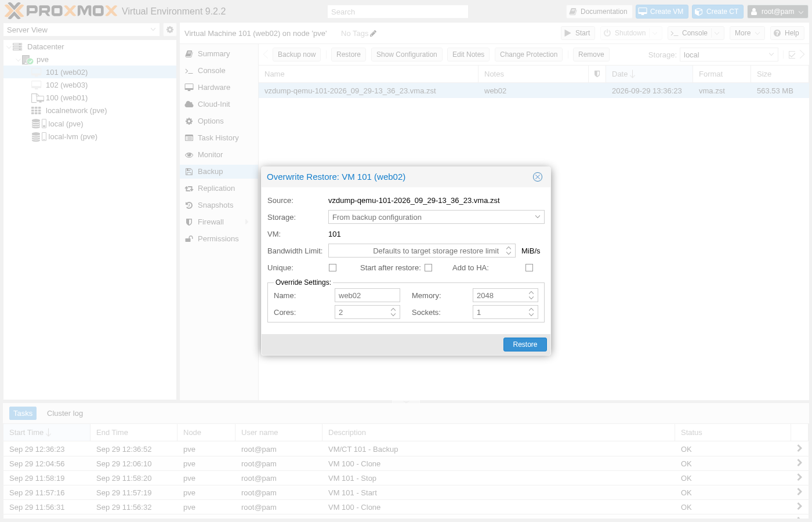Open the Permissions menu item
The width and height of the screenshot is (812, 522).
coord(219,239)
